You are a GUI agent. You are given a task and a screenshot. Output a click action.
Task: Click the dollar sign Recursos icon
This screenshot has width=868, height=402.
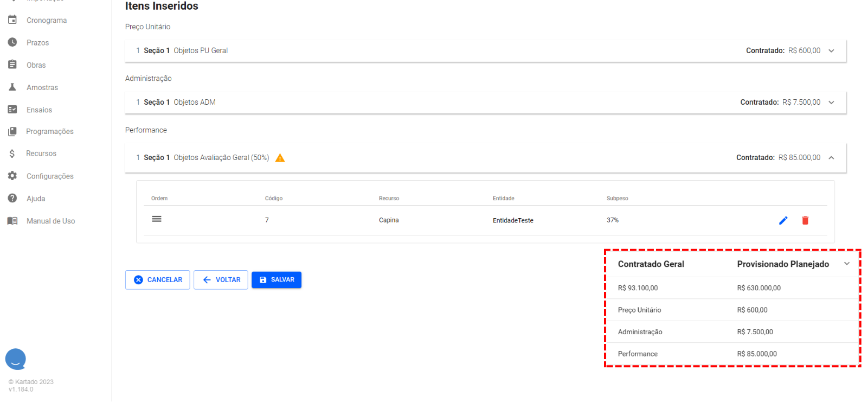click(x=12, y=154)
